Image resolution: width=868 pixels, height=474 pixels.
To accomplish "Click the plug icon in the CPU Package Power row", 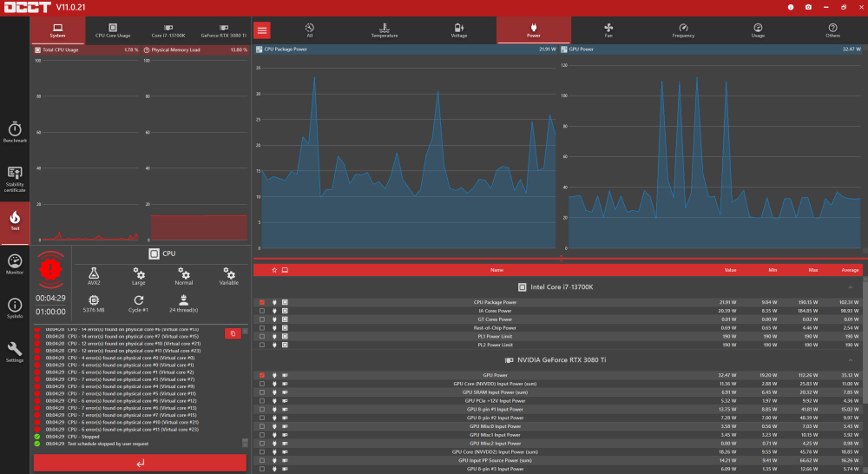I will point(274,302).
